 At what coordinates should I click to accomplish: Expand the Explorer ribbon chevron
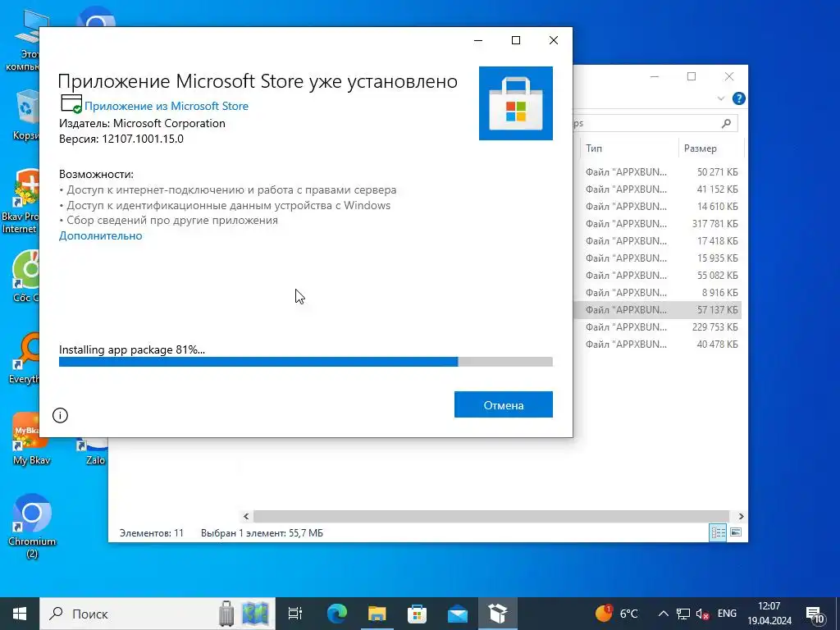[720, 98]
